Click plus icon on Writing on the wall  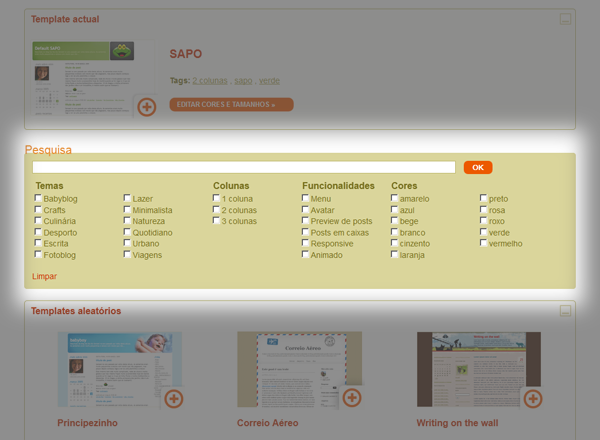531,398
